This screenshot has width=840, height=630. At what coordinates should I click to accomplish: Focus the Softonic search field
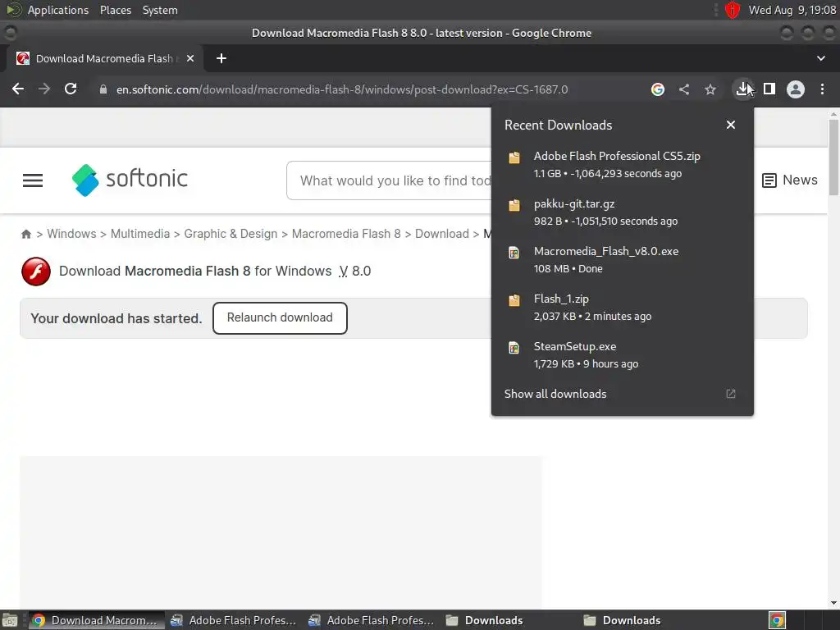click(x=390, y=180)
